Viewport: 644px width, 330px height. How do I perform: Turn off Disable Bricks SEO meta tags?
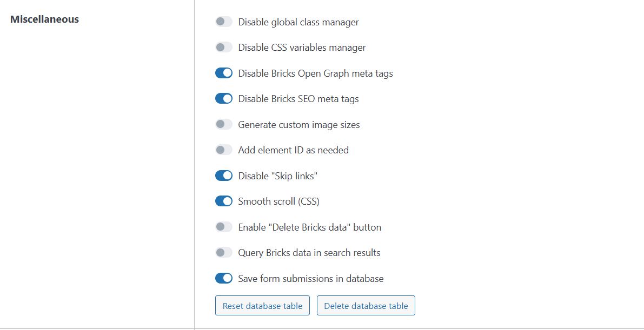coord(224,98)
